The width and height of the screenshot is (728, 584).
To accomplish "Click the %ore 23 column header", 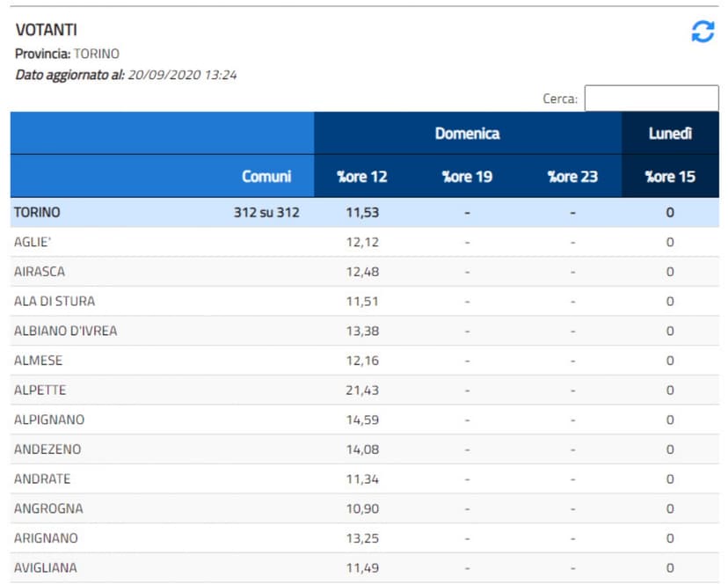I will click(x=572, y=177).
